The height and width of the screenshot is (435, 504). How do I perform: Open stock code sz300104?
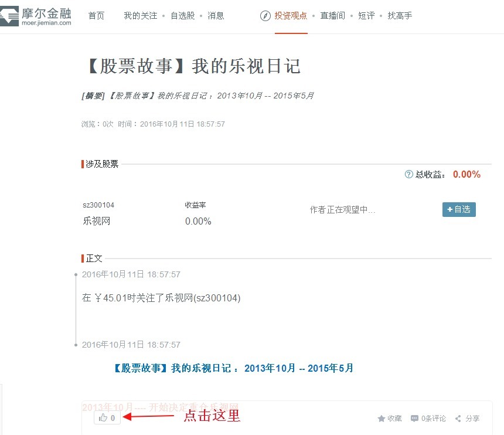point(98,205)
